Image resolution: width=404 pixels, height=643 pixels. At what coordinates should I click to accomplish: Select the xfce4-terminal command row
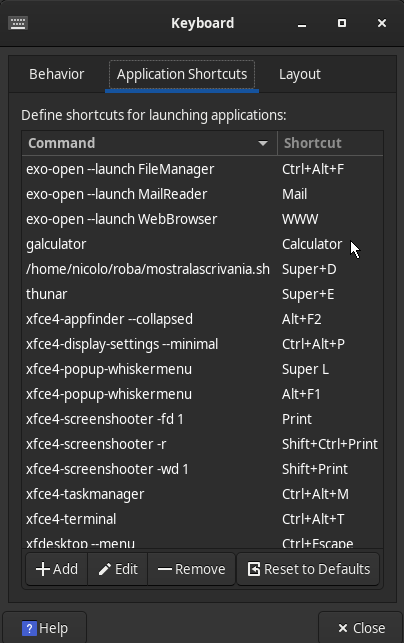[203, 519]
